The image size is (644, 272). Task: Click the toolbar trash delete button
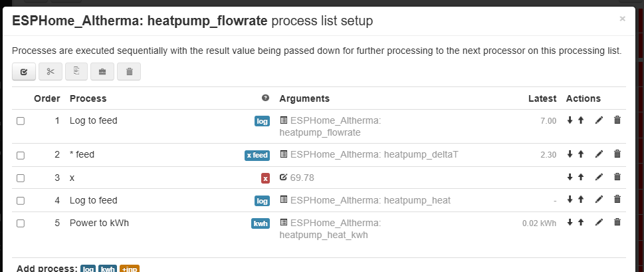pos(129,71)
